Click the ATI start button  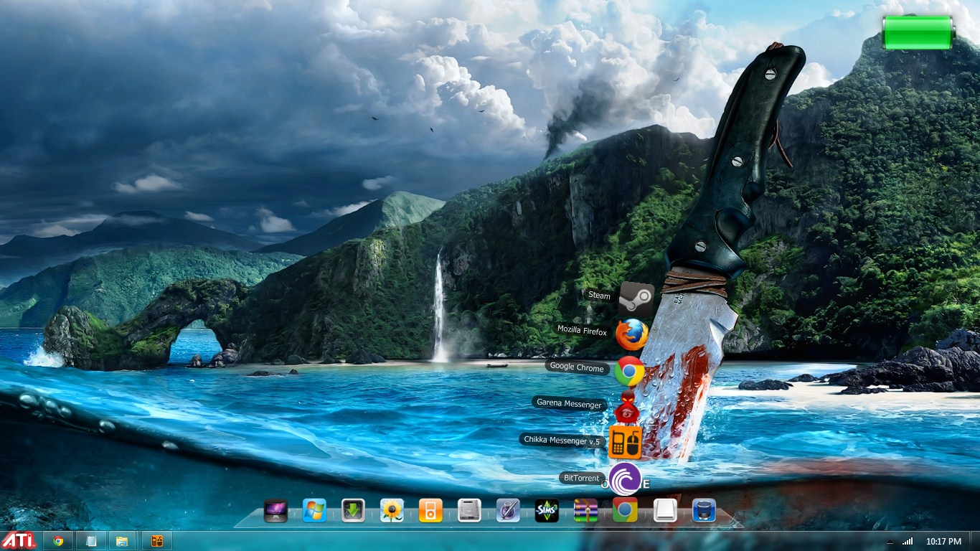tap(19, 541)
